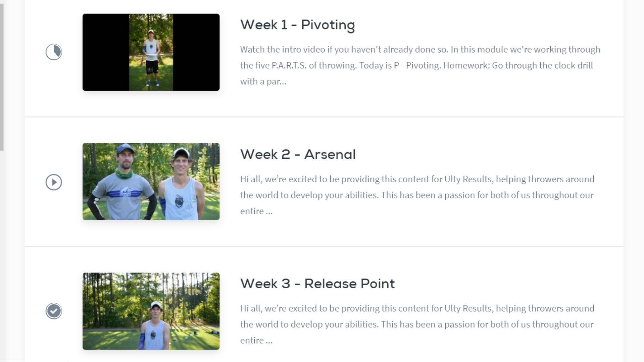Click the vertical scrollbar on the left edge
644x362 pixels.
pos(2,77)
